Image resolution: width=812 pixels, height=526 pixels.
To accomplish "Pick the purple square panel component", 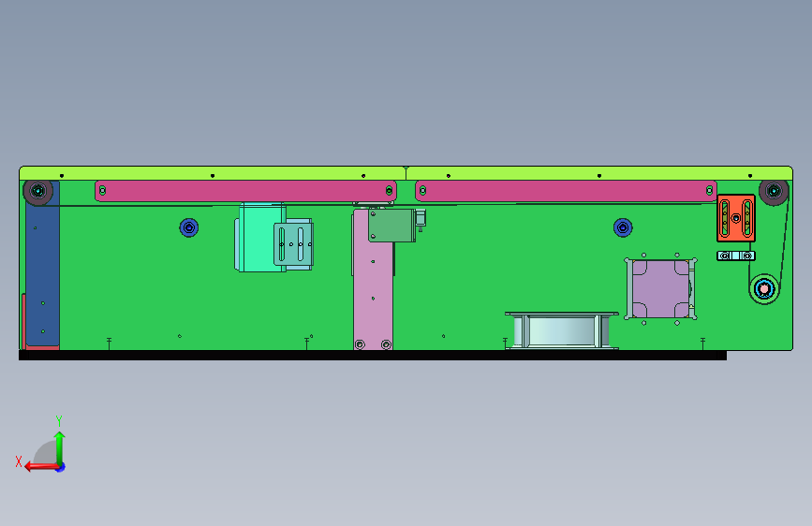I will click(661, 289).
